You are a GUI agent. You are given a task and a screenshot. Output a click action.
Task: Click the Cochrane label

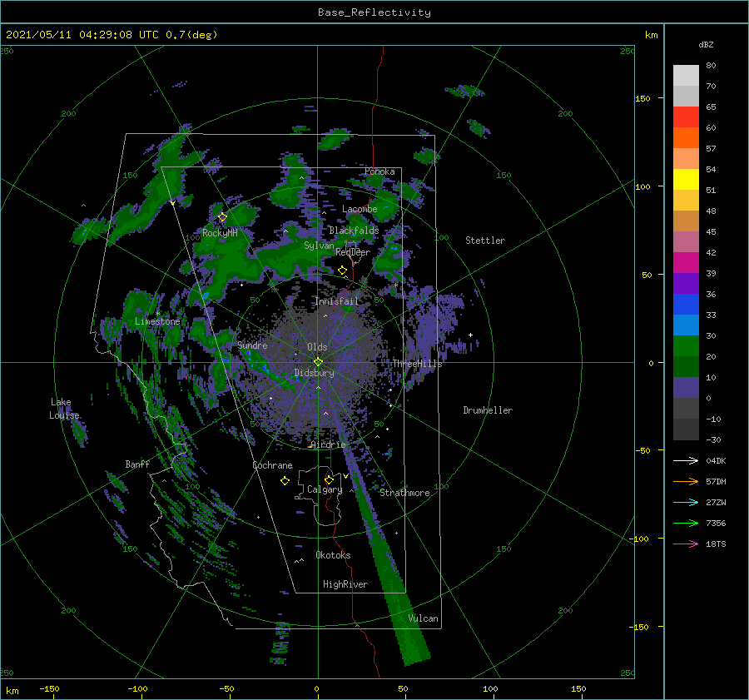[x=272, y=465]
